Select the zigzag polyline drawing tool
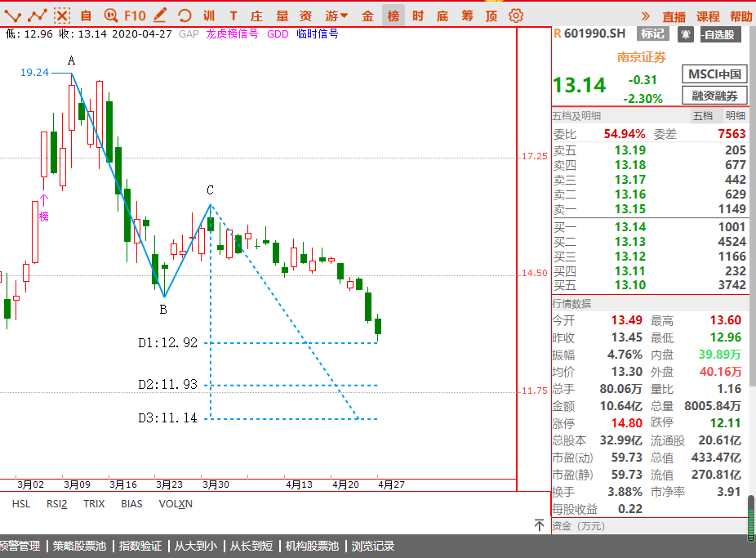This screenshot has width=756, height=558. (37, 16)
